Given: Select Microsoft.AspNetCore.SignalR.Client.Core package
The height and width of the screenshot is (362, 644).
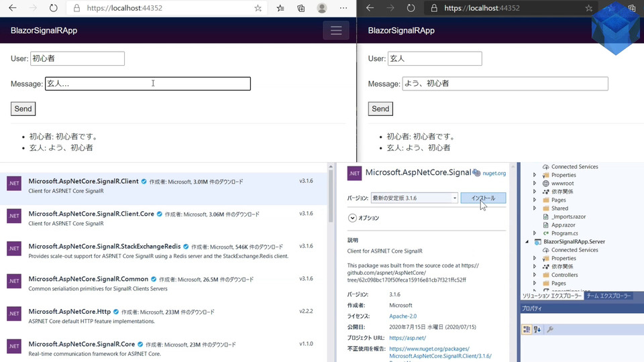Looking at the screenshot, I should 164,219.
